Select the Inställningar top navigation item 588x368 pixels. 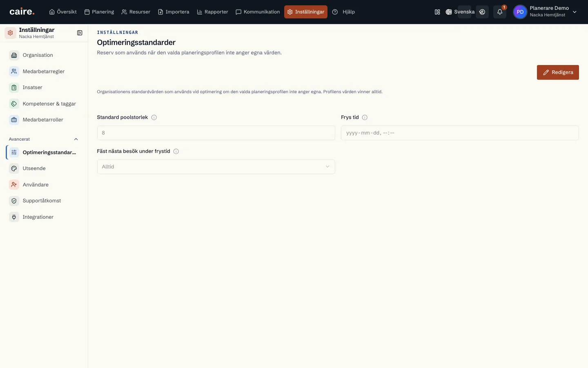pyautogui.click(x=306, y=12)
